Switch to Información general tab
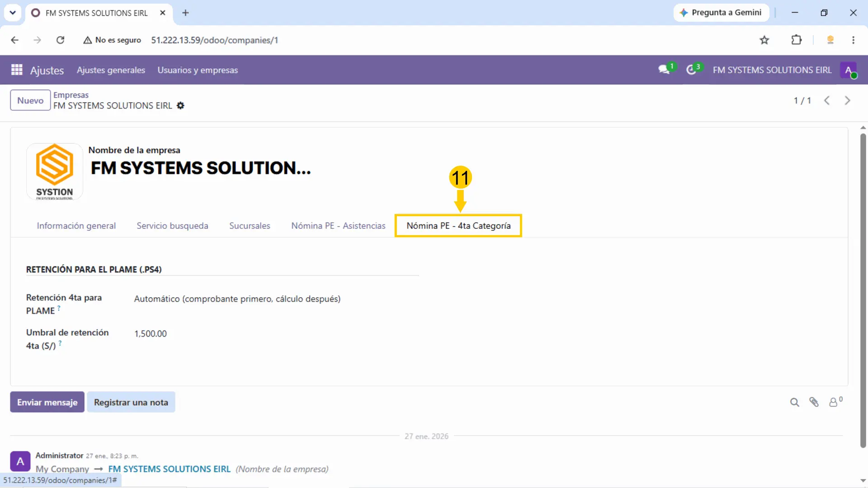 76,226
